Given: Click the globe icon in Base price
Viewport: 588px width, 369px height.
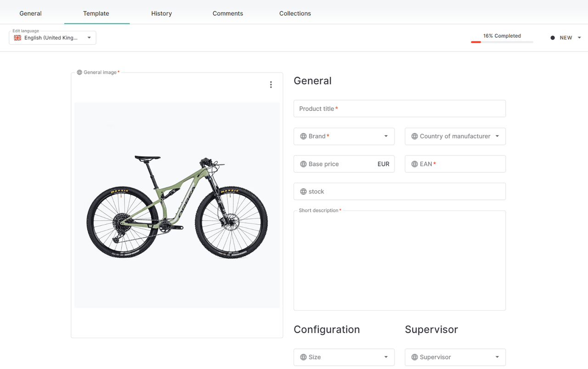Looking at the screenshot, I should pyautogui.click(x=303, y=164).
